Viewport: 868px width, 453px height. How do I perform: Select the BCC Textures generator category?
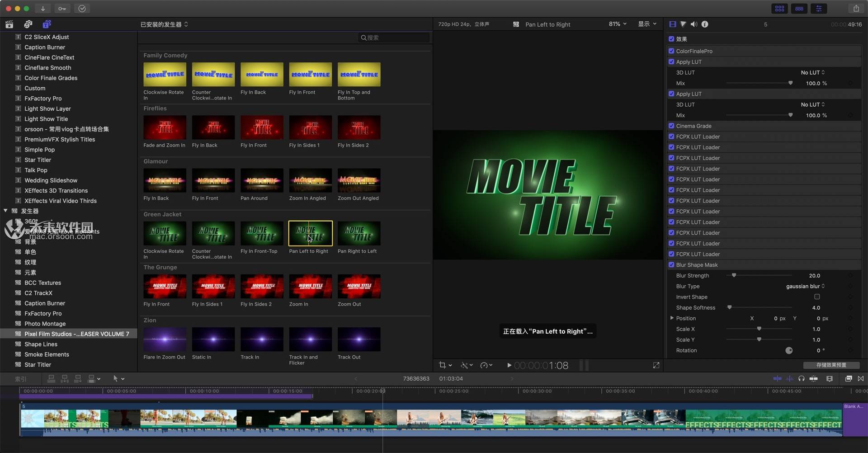pyautogui.click(x=42, y=283)
